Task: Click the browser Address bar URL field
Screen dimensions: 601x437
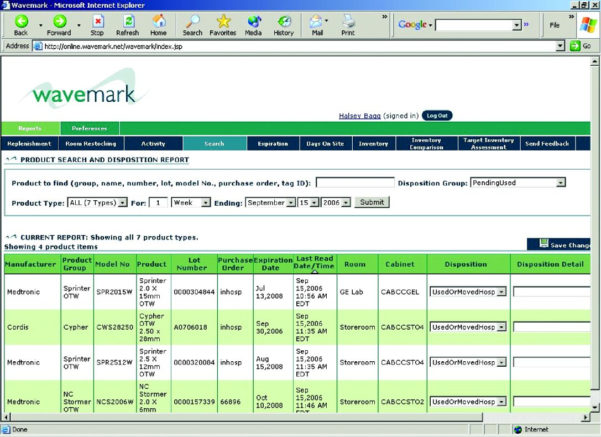Action: (300, 46)
